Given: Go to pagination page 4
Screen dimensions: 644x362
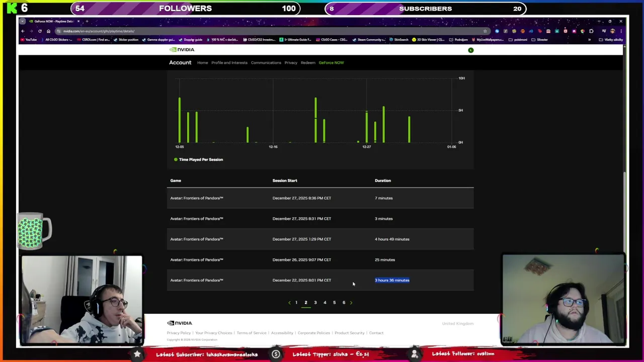Looking at the screenshot, I should pyautogui.click(x=325, y=303).
